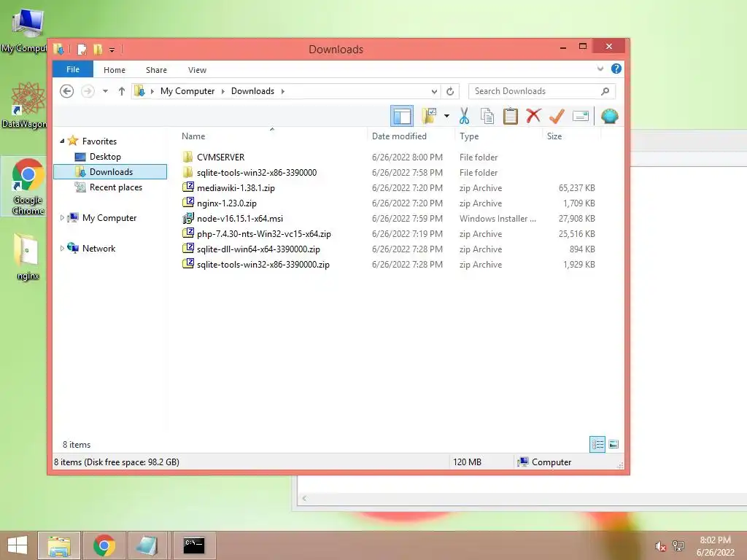
Task: Select nginx-1.23.0.zip file
Action: [x=227, y=203]
